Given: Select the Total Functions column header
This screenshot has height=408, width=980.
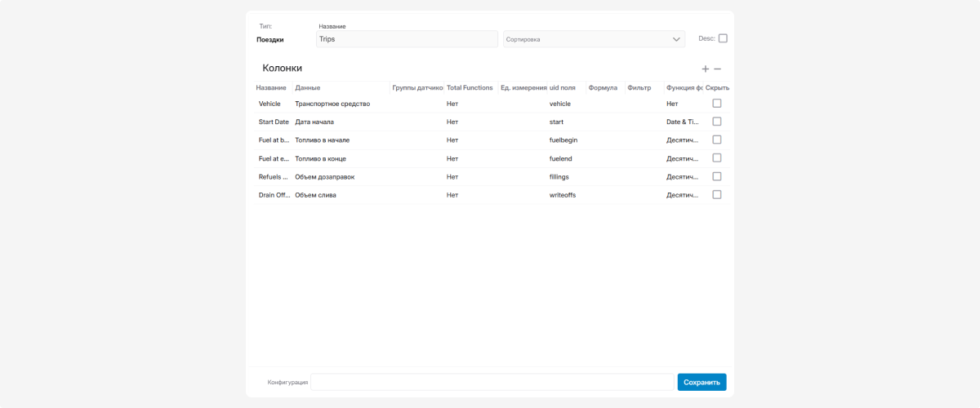Looking at the screenshot, I should (470, 87).
